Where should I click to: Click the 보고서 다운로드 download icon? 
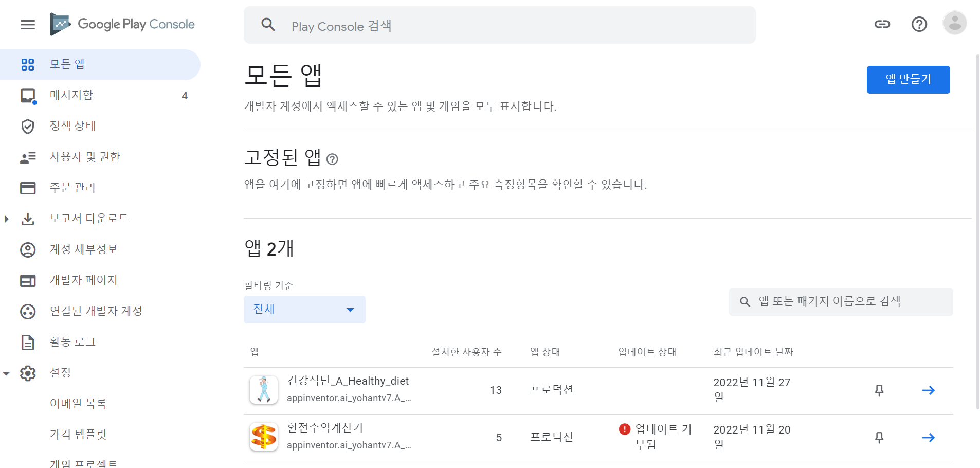click(x=28, y=219)
